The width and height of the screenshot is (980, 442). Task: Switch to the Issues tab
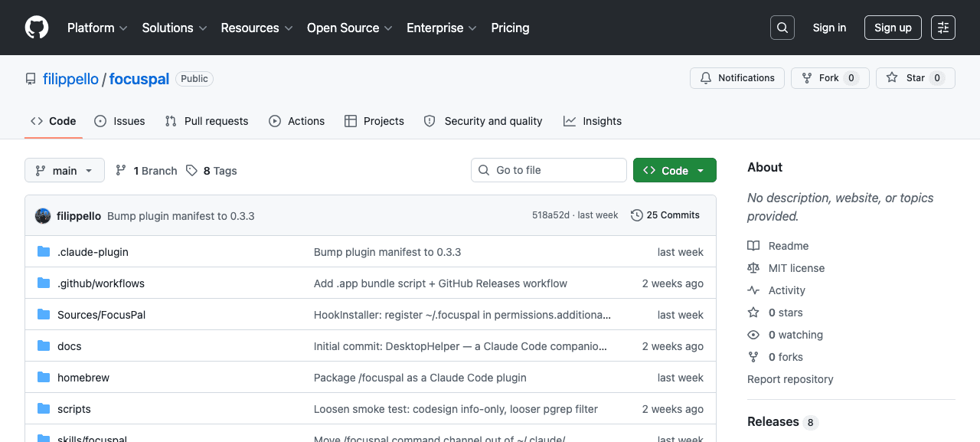coord(119,121)
